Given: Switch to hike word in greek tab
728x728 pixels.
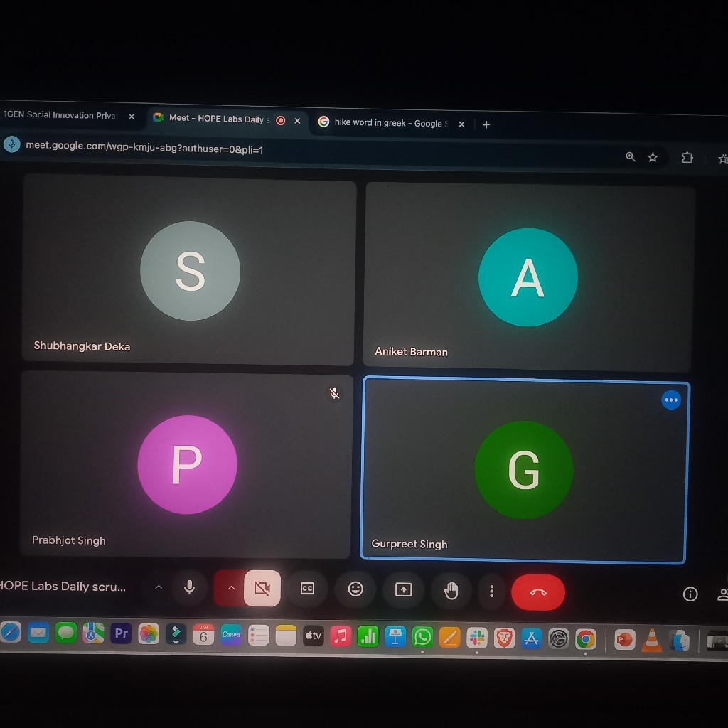Looking at the screenshot, I should point(391,122).
